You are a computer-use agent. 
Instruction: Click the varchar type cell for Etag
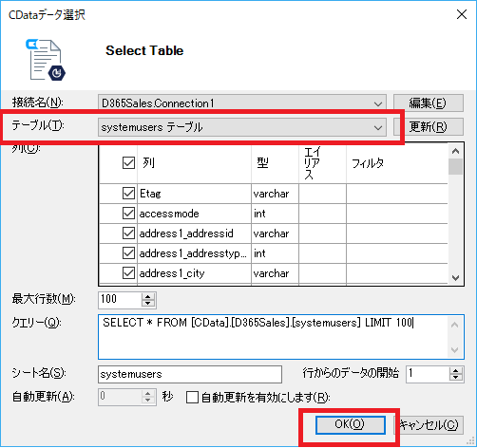click(x=275, y=194)
